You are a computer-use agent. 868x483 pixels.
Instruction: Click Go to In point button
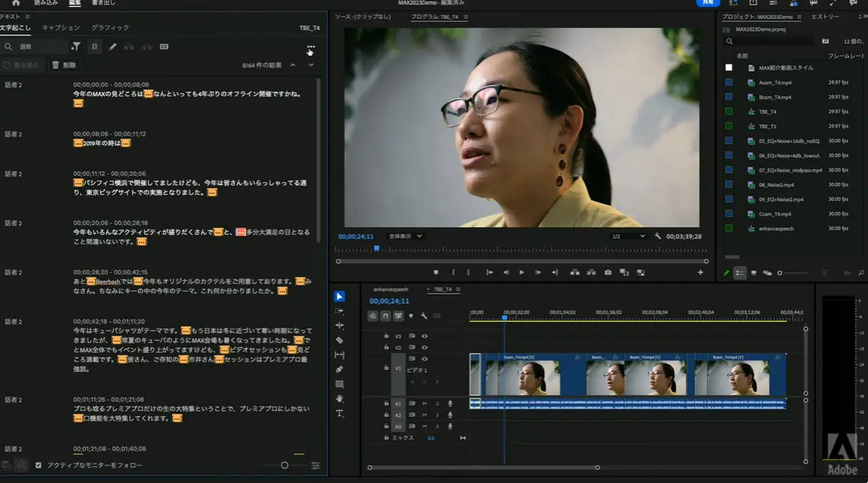[489, 272]
